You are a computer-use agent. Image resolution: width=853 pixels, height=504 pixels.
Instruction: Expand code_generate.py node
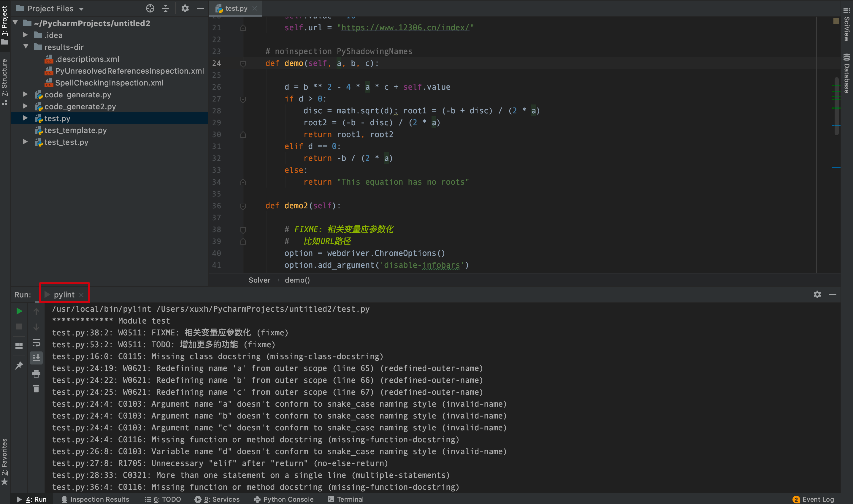point(25,94)
